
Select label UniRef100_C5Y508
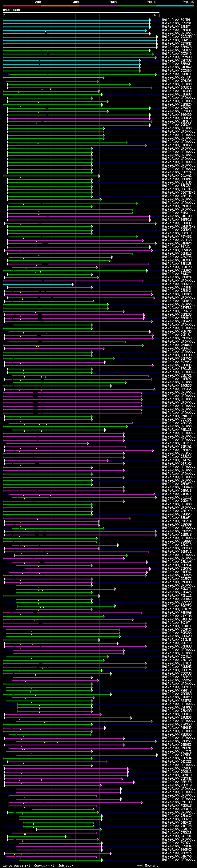point(177,57)
